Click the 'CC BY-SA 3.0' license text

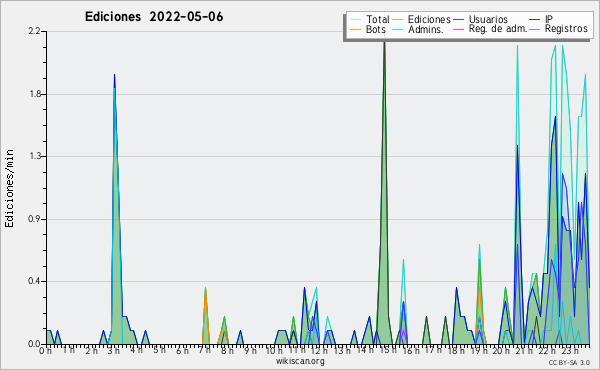pos(569,362)
